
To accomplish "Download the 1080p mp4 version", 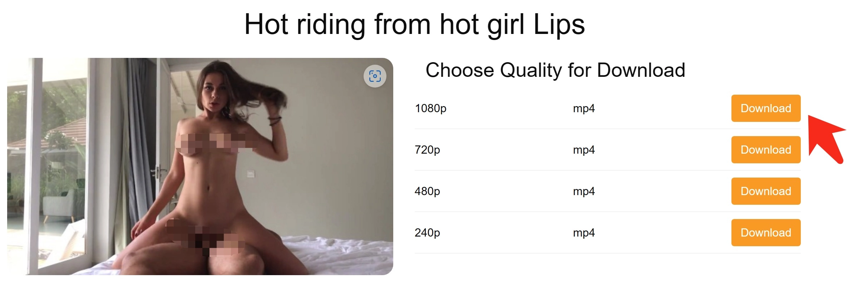I will [x=766, y=108].
